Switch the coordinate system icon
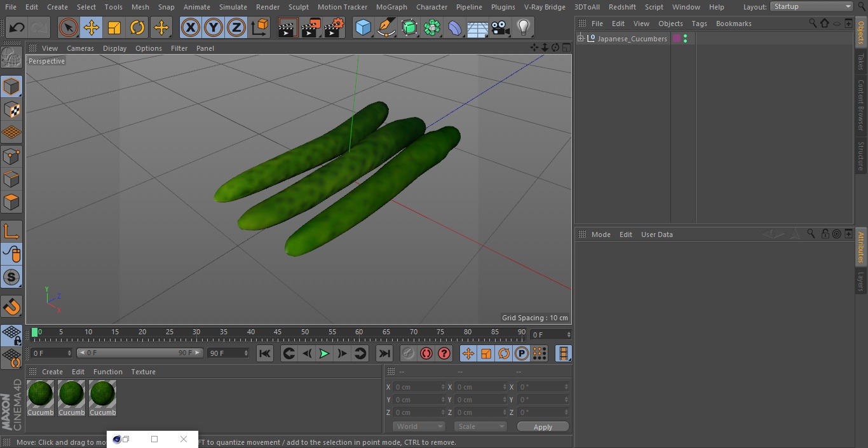The height and width of the screenshot is (448, 868). 260,27
